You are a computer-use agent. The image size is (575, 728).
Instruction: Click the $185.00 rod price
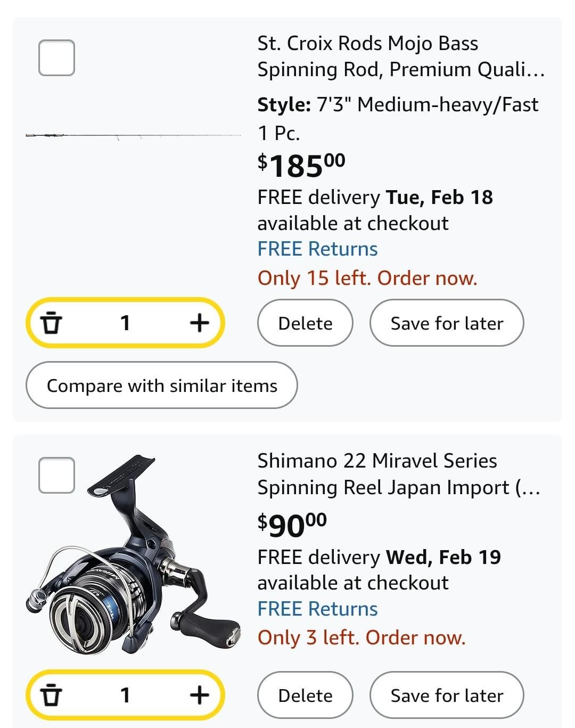(301, 165)
